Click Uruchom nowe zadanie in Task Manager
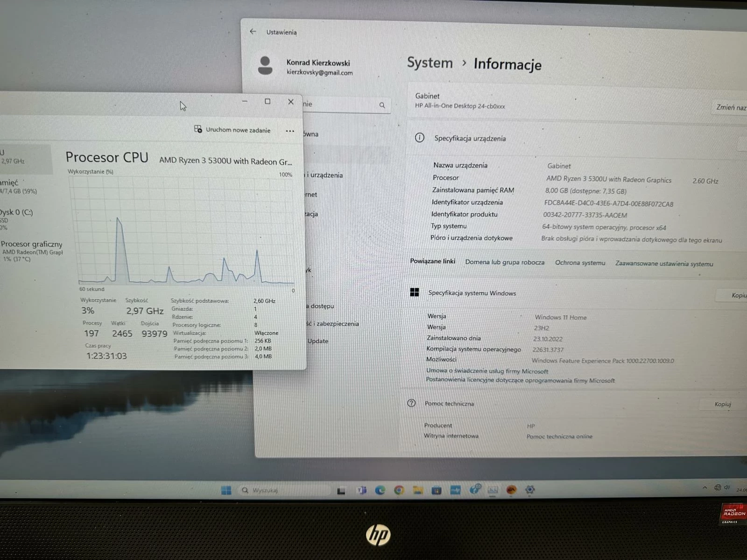The height and width of the screenshot is (560, 747). [232, 130]
